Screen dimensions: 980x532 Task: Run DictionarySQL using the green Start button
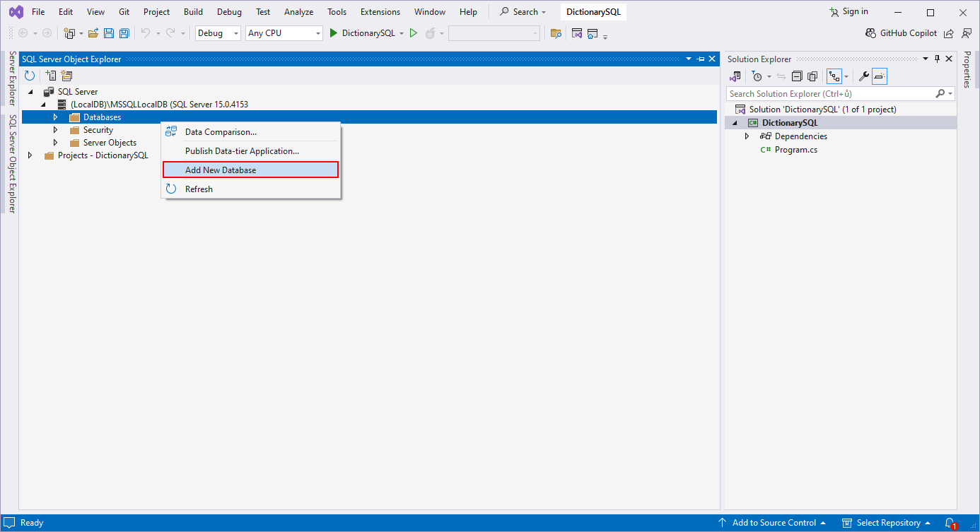332,32
